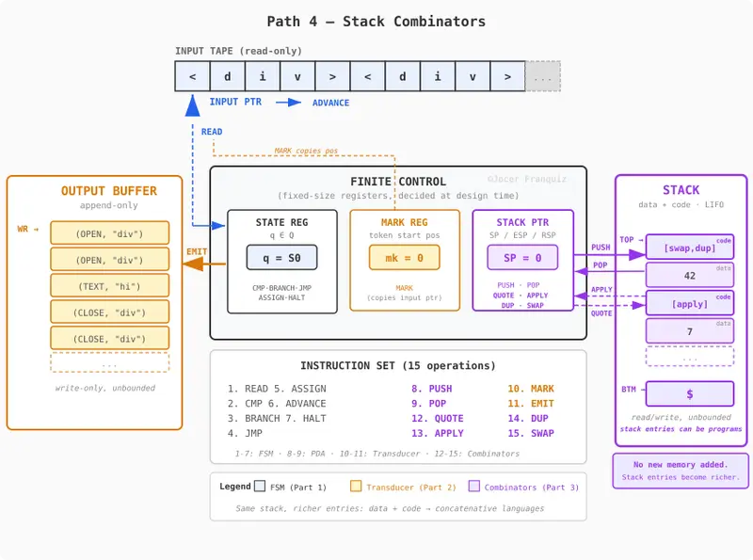Click '10. MARK' in the instruction set
The width and height of the screenshot is (753, 560).
pyautogui.click(x=531, y=389)
